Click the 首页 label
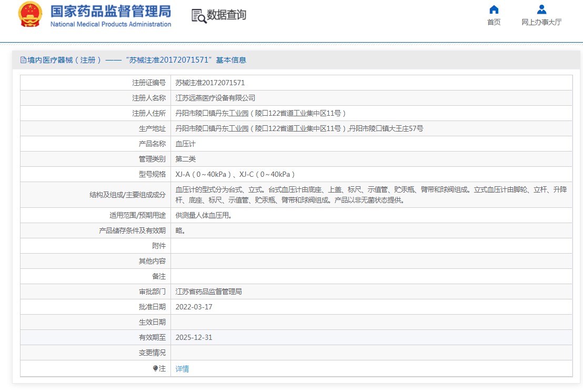Viewport: 583px width, 392px height. [x=494, y=22]
